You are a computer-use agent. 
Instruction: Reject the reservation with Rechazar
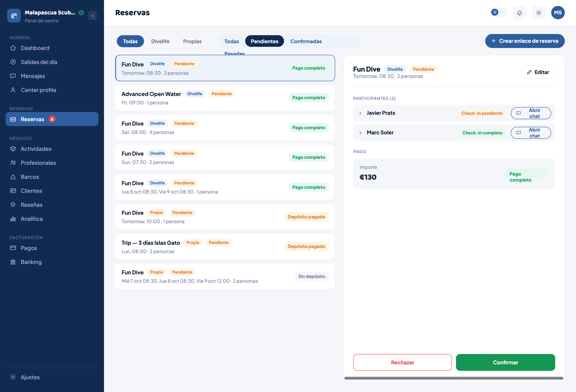[x=402, y=362]
